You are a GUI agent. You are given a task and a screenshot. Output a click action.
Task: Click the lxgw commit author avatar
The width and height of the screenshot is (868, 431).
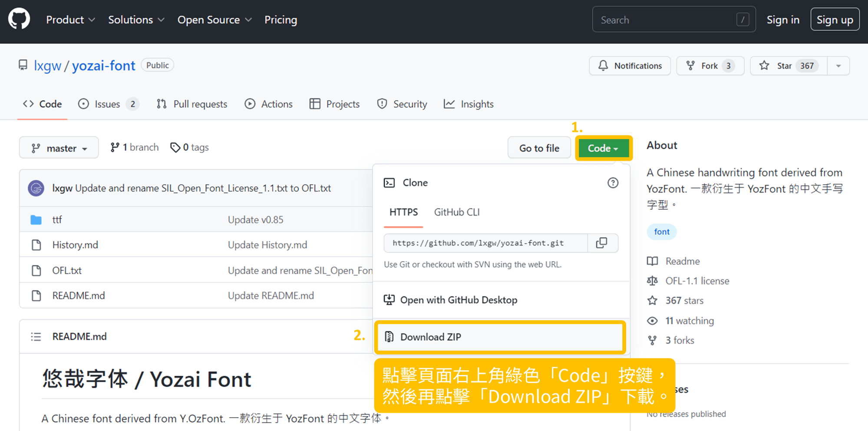[36, 189]
